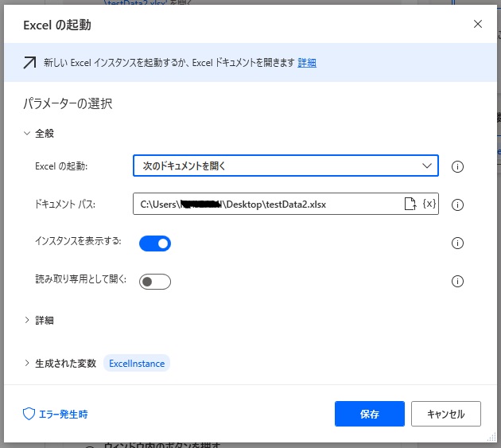The width and height of the screenshot is (501, 448).
Task: Open the 詳細 help link
Action: (307, 63)
